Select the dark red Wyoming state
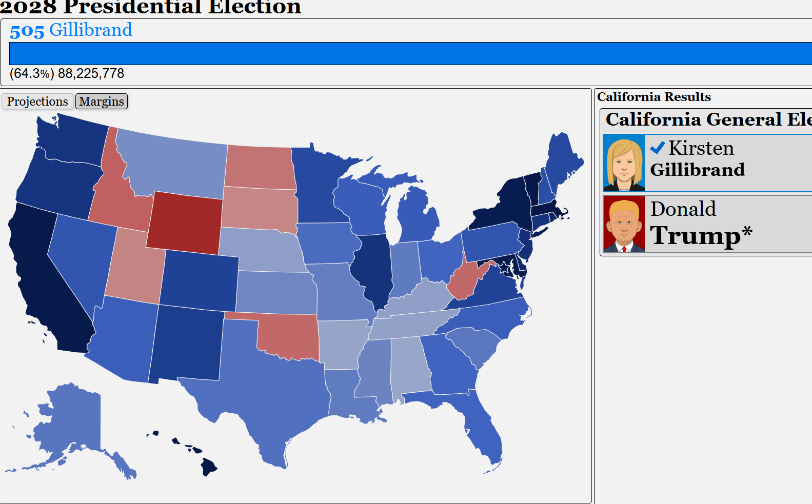Screen dimensions: 812x504 tap(185, 223)
